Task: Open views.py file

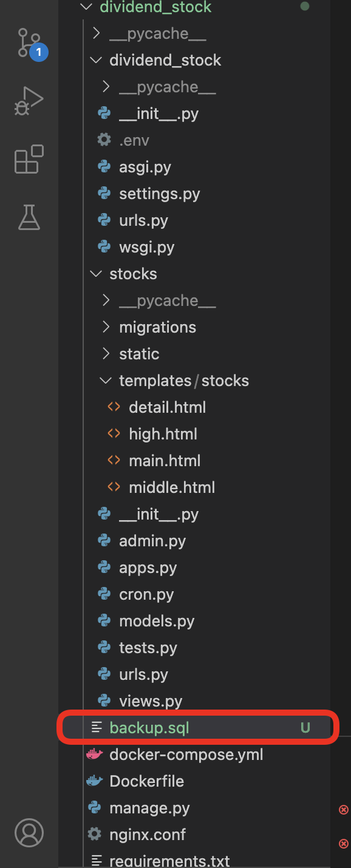Action: pos(151,701)
